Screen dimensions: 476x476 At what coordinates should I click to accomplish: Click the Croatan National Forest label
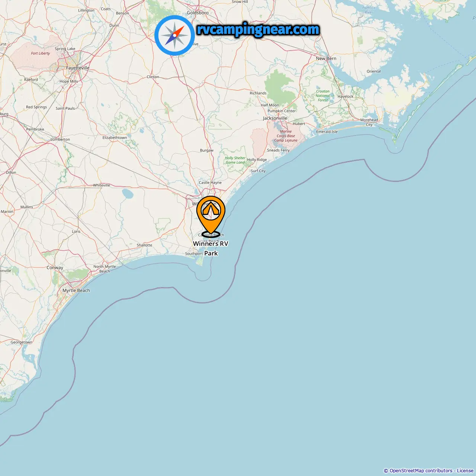[x=323, y=96]
